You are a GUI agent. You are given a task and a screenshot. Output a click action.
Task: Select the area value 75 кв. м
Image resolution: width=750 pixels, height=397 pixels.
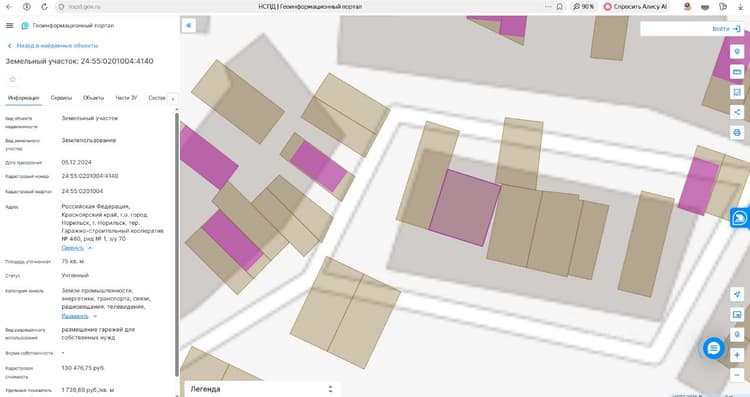(x=73, y=262)
